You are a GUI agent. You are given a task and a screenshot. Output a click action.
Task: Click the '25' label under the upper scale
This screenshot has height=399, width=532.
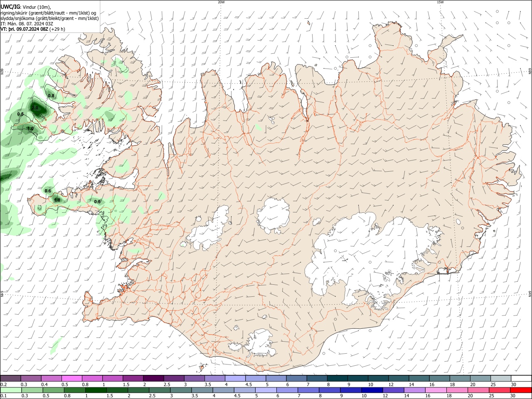[493, 384]
